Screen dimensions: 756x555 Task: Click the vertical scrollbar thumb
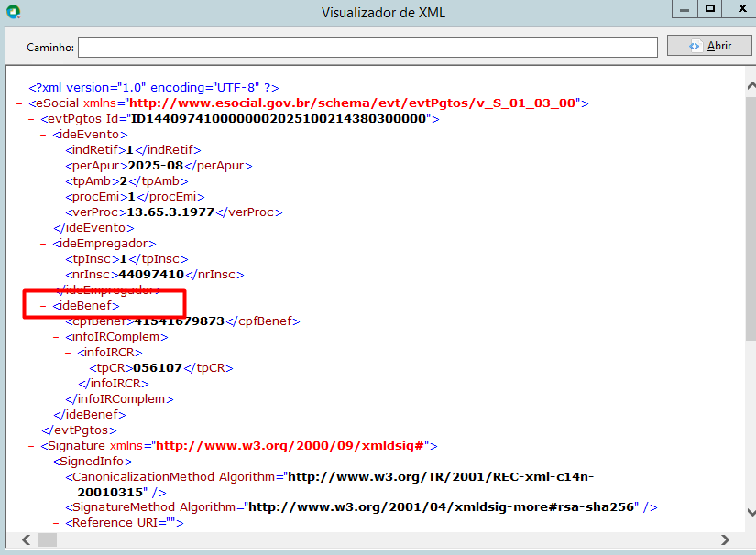[x=751, y=219]
